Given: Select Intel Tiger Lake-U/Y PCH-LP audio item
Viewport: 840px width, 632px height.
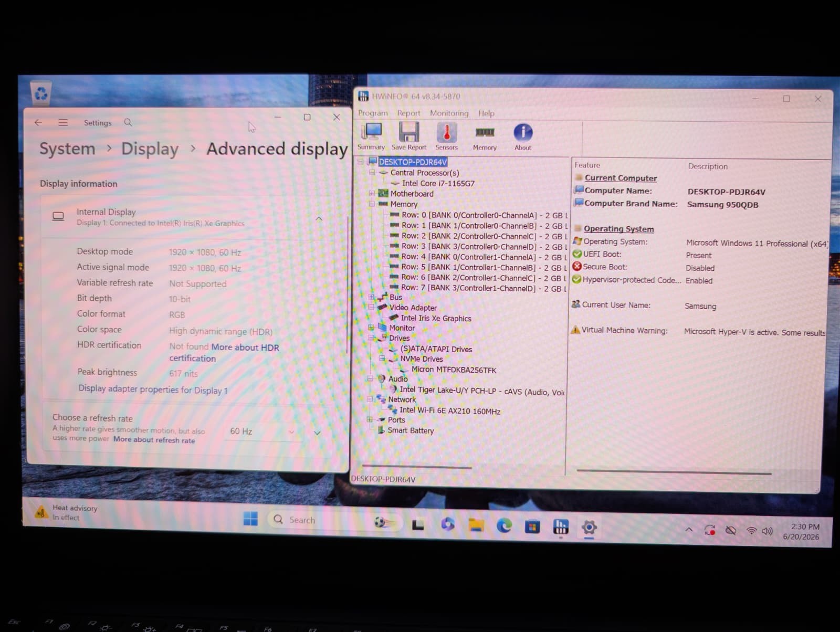Looking at the screenshot, I should 482,390.
